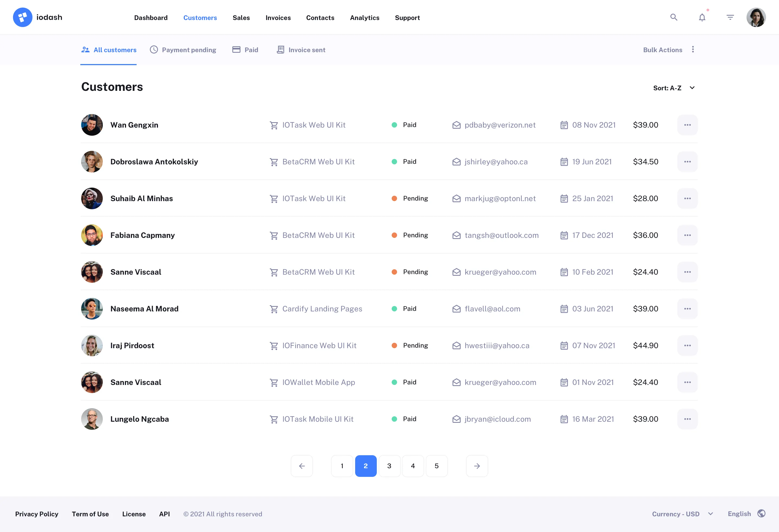This screenshot has height=532, width=779.
Task: Click the iodash logo icon
Action: click(22, 17)
